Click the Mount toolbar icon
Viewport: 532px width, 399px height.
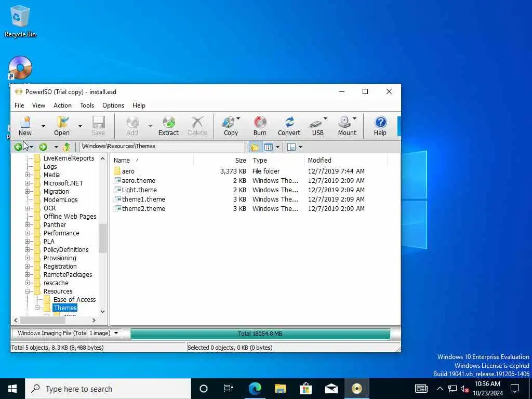point(347,126)
